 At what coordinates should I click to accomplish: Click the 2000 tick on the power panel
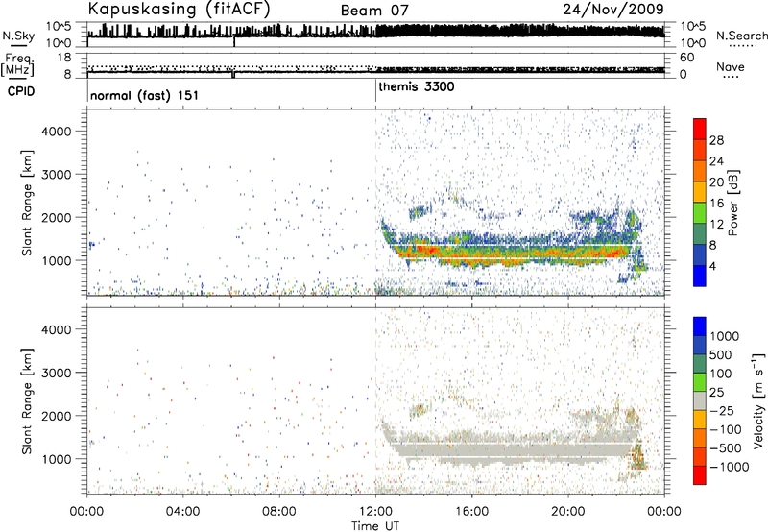pyautogui.click(x=56, y=217)
